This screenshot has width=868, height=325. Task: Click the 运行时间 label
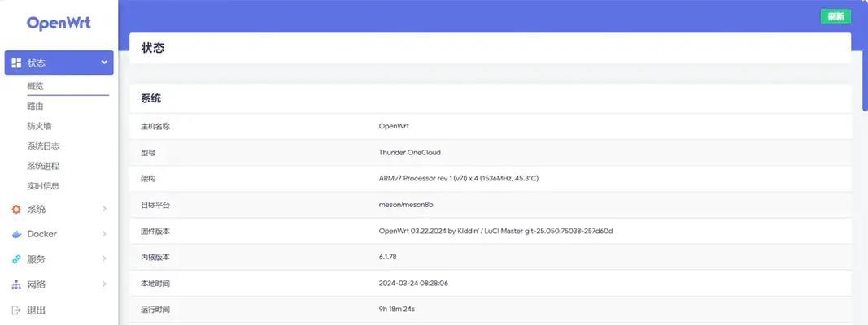[x=155, y=310]
